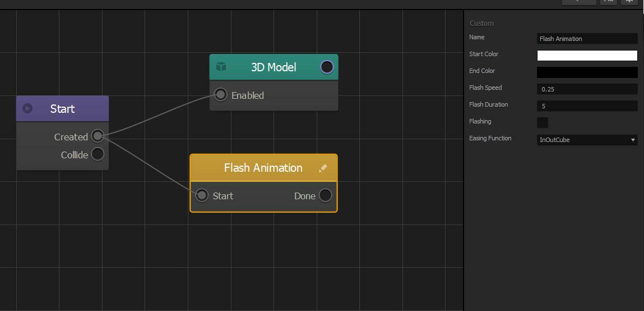The image size is (644, 311).
Task: Pick the white Start Color swatch
Action: coord(587,56)
